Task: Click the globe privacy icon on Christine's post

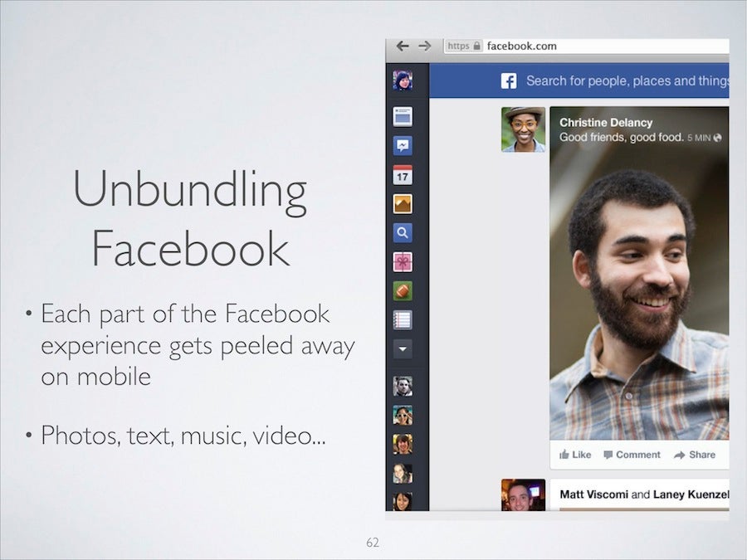Action: point(717,138)
